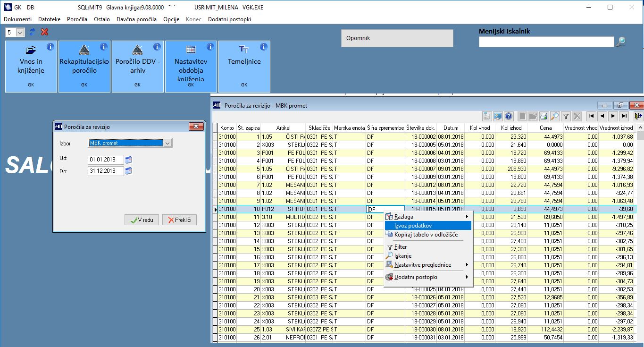Click the magnifier search icon in report toolbar
The width and height of the screenshot is (644, 347).
pyautogui.click(x=554, y=116)
